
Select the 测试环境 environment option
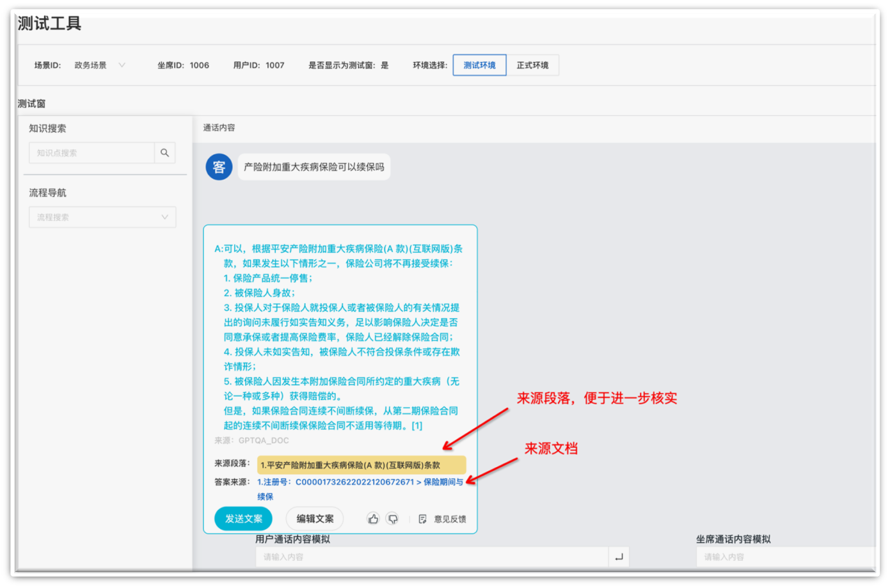coord(479,65)
